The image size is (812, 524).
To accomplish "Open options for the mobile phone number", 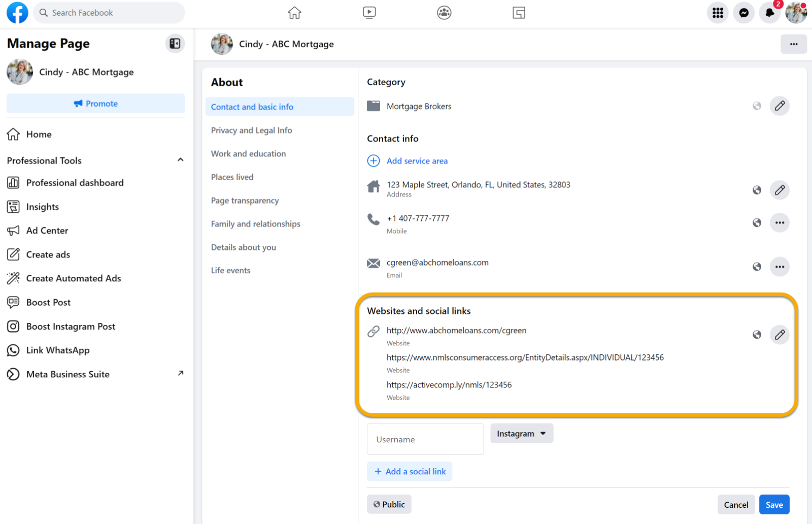I will (780, 222).
